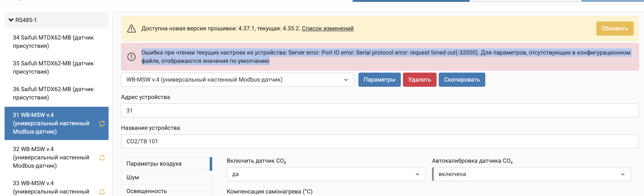Open the 'Список изменений' changelog link

point(327,29)
